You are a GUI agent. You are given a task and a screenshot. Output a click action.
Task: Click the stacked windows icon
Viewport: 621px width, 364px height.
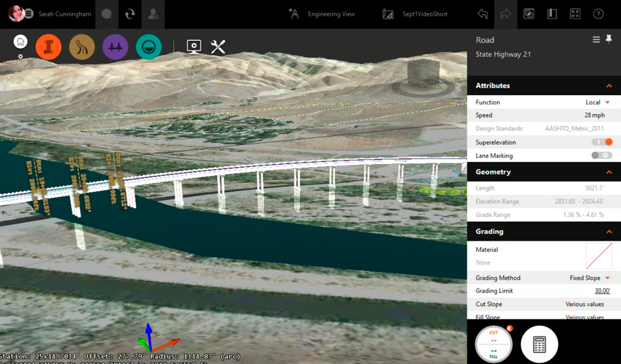[x=528, y=14]
